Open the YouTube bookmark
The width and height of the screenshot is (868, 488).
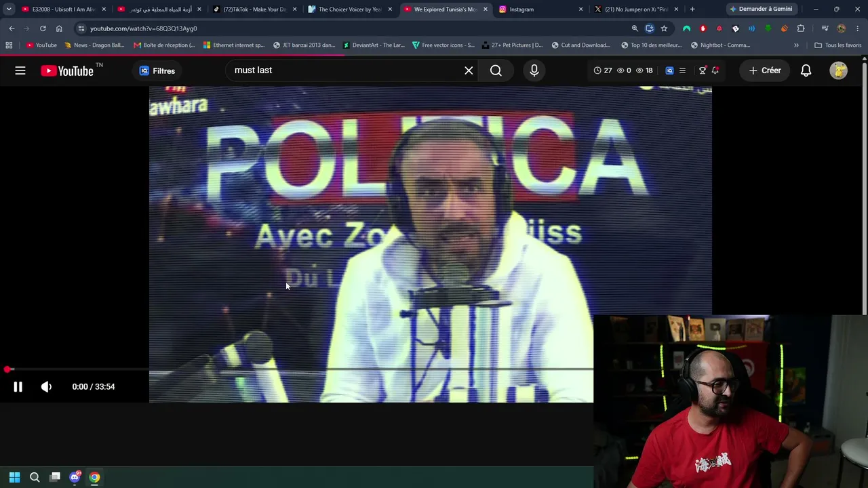pos(41,45)
